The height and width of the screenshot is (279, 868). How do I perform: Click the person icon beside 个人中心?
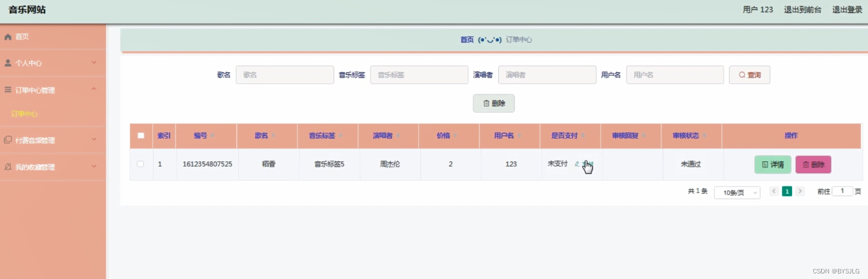point(8,63)
